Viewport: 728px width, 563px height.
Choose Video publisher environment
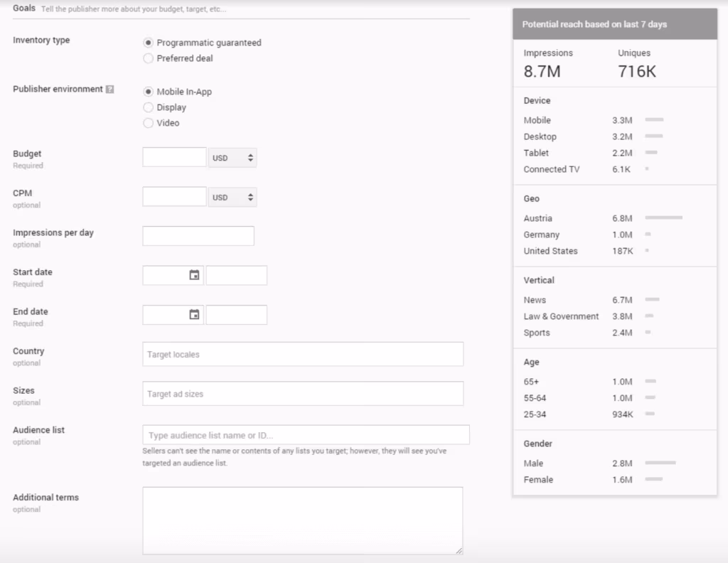coord(149,123)
